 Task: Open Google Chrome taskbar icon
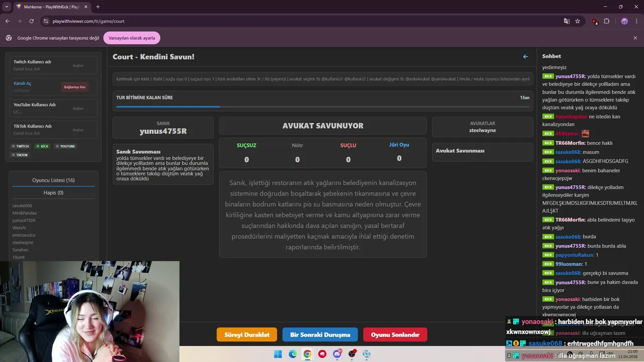[x=307, y=354]
